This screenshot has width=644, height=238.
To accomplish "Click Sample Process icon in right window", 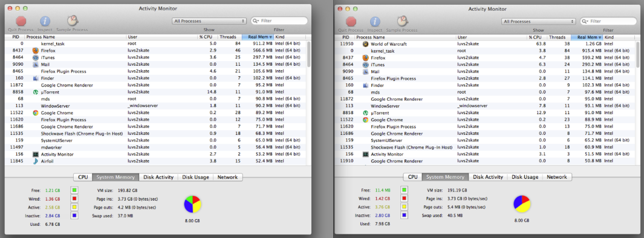I will point(403,21).
